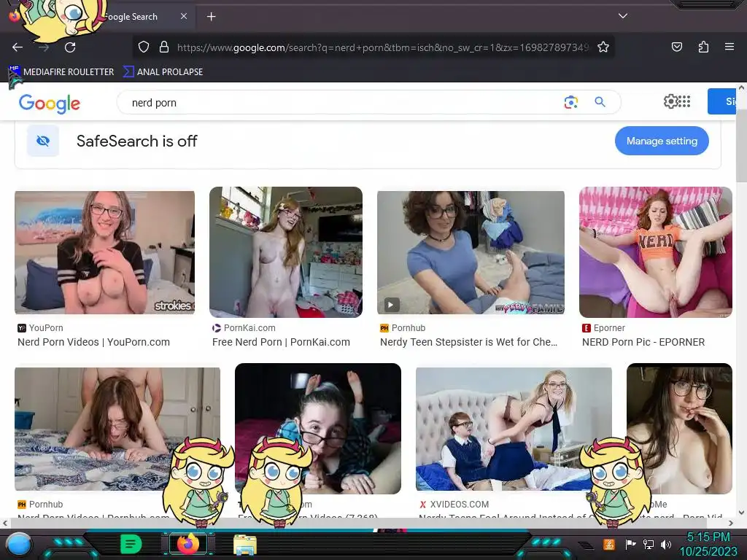Screen dimensions: 747x560
Task: Click the Forward navigation arrow
Action: (x=44, y=47)
